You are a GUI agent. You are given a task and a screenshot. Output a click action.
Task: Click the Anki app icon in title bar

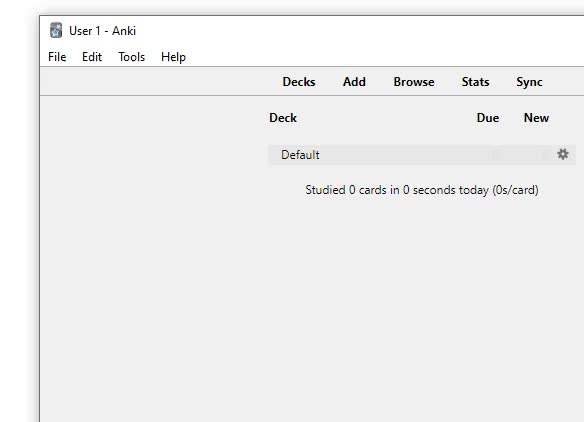(56, 31)
